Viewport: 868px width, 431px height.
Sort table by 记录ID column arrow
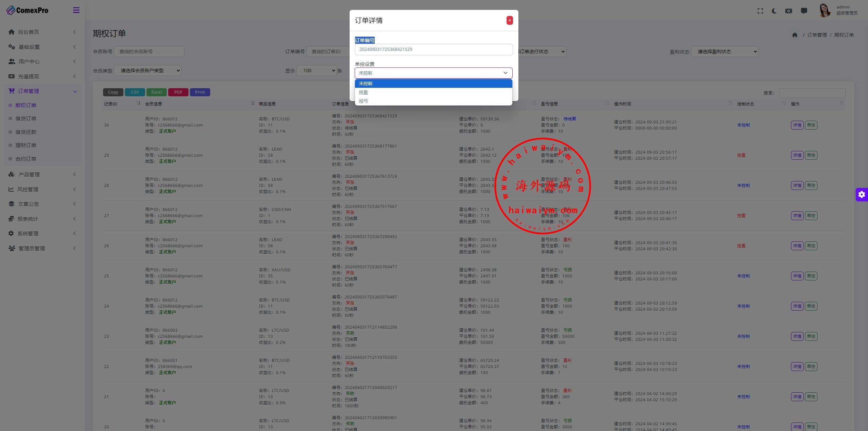(138, 103)
